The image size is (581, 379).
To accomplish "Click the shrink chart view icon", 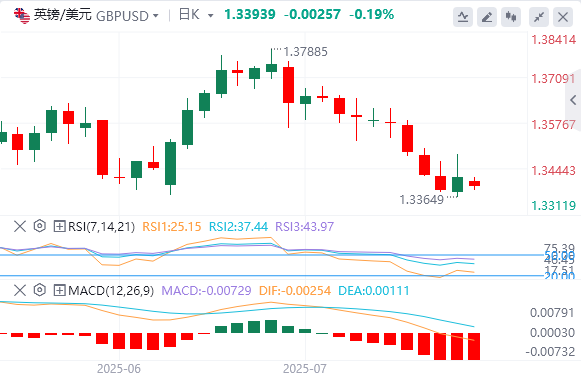I will [539, 17].
